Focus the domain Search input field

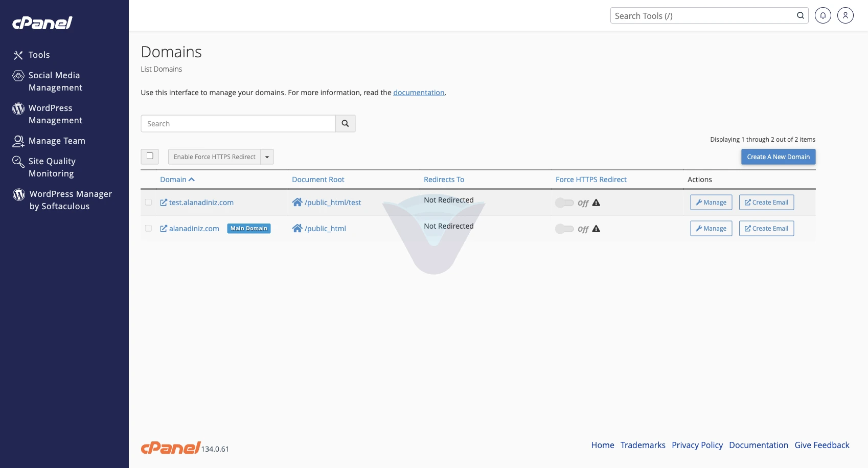pyautogui.click(x=238, y=123)
